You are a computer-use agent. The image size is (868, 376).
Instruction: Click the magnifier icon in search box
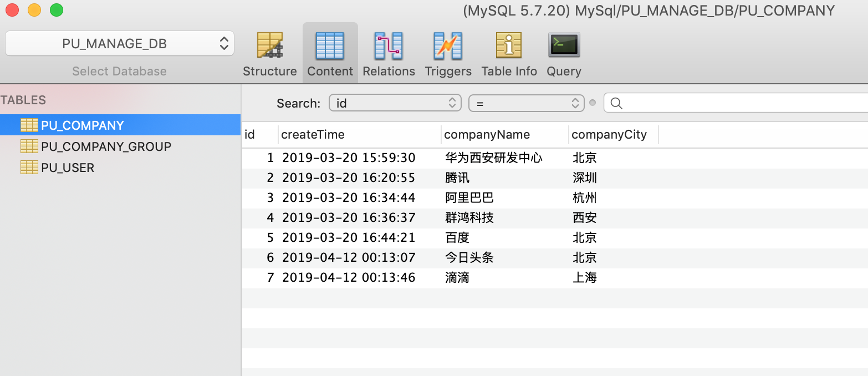(617, 103)
